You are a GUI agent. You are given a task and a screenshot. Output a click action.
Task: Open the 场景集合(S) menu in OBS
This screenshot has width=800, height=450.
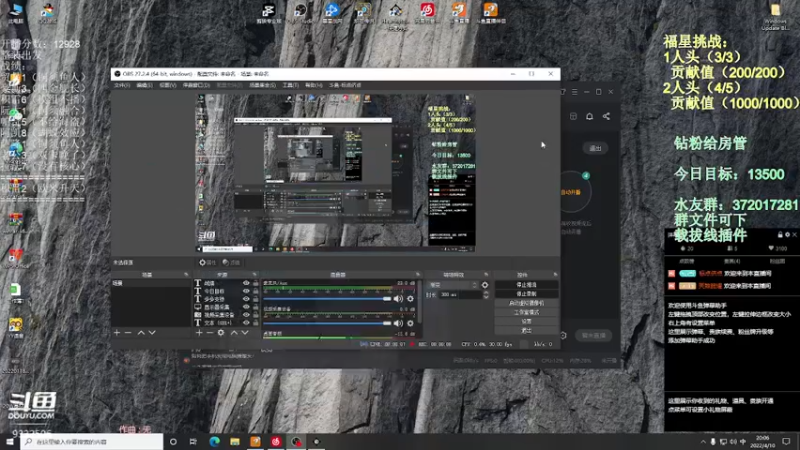[x=263, y=85]
